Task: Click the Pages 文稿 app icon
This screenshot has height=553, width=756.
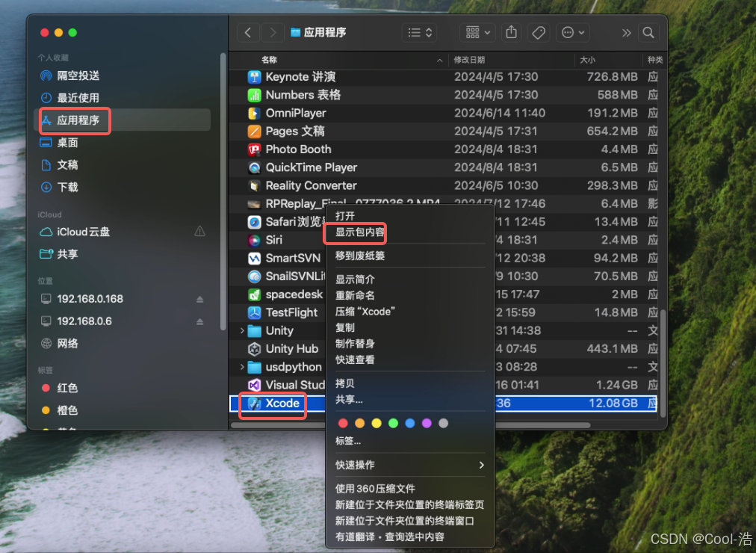Action: click(254, 131)
